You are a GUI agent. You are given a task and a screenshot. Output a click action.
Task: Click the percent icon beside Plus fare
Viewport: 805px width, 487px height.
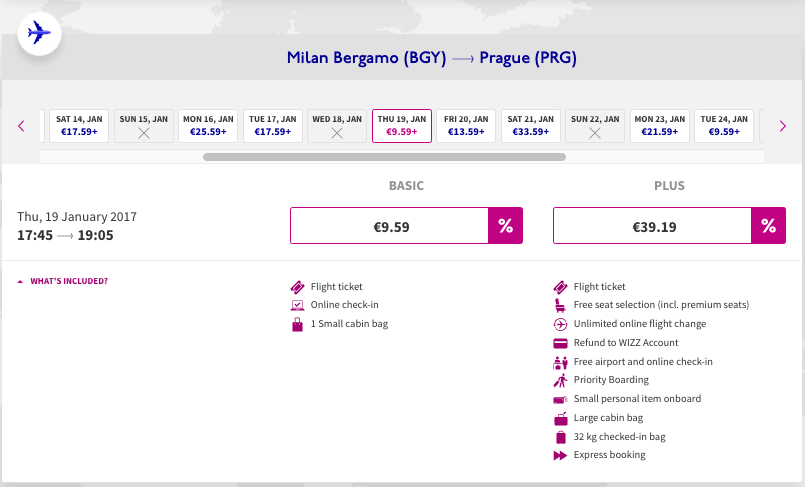pos(768,226)
